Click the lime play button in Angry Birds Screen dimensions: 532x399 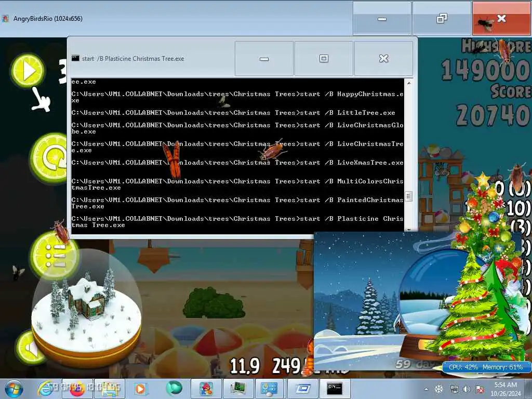pos(28,71)
